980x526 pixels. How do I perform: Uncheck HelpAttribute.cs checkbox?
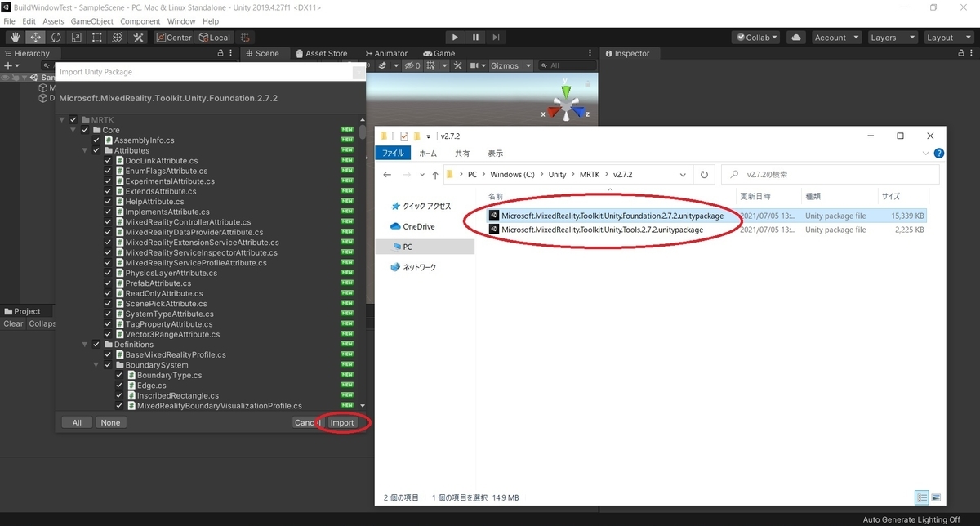108,202
